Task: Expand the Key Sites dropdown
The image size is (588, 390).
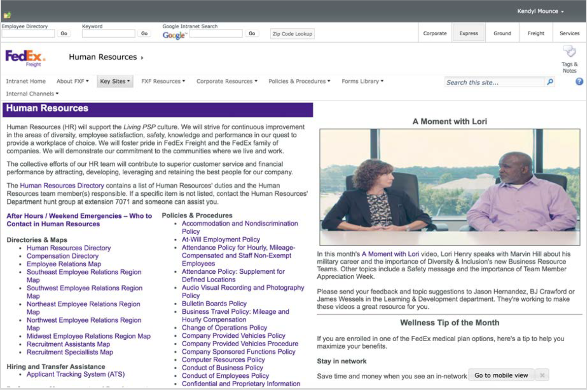Action: [x=115, y=81]
